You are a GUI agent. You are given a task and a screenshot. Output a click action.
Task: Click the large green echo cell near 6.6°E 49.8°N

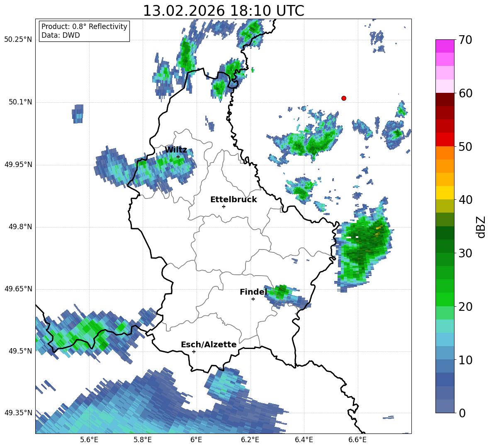point(363,246)
